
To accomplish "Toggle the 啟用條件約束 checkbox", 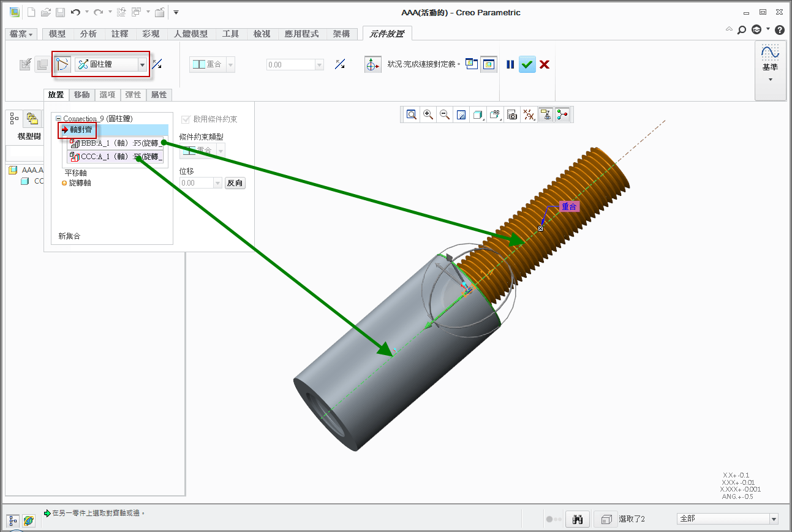I will point(185,119).
